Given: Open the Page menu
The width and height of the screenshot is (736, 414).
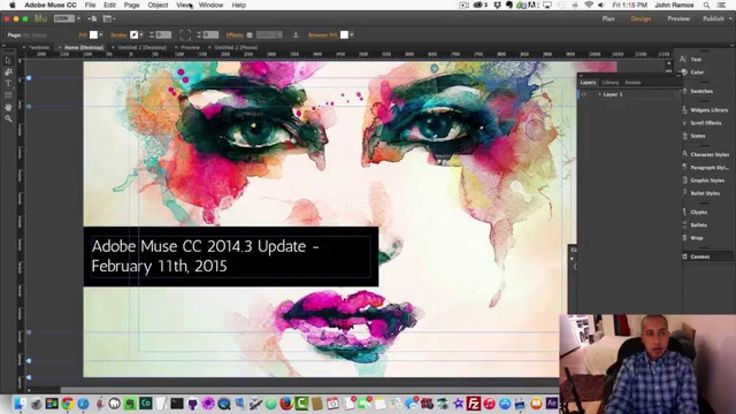Looking at the screenshot, I should click(131, 5).
